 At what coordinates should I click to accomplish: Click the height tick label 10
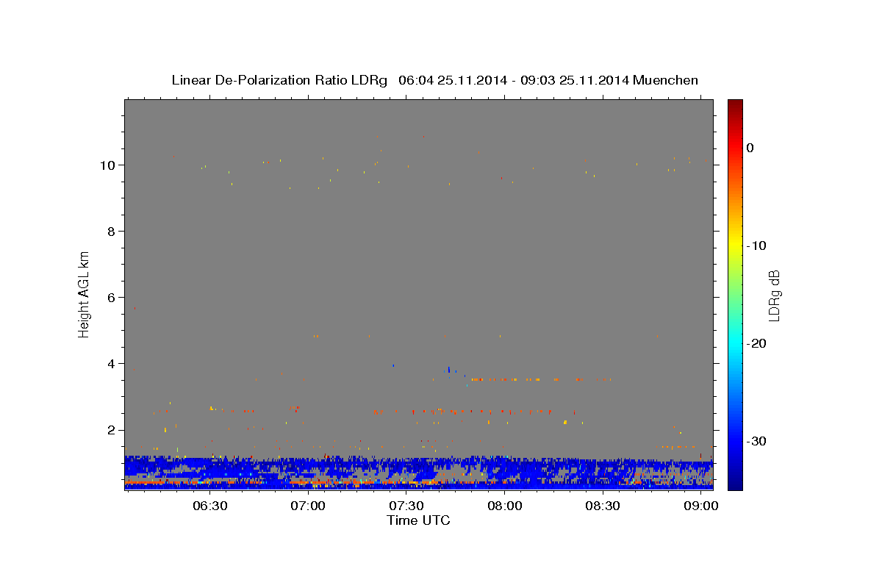[x=110, y=165]
